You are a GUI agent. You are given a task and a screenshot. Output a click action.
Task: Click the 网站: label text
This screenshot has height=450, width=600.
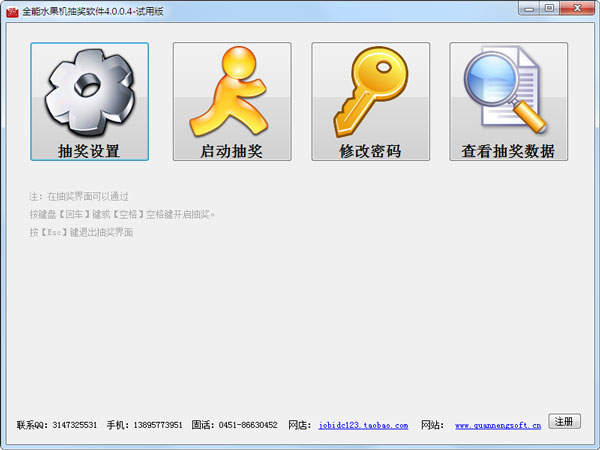click(432, 425)
